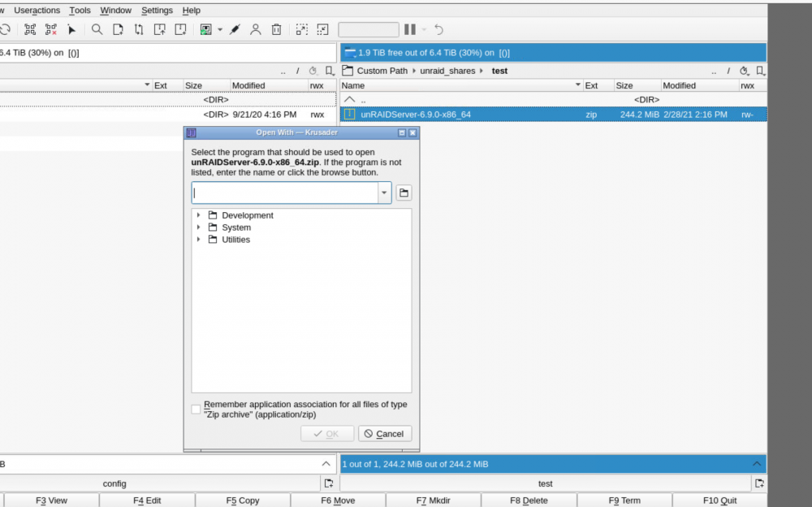Sort left panel by Modified column
The image size is (812, 507).
click(269, 85)
